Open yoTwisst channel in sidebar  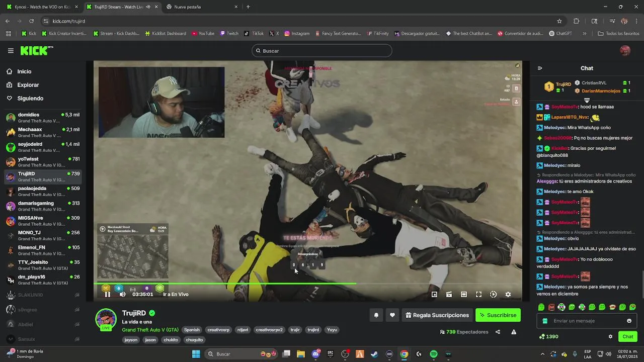point(43,162)
